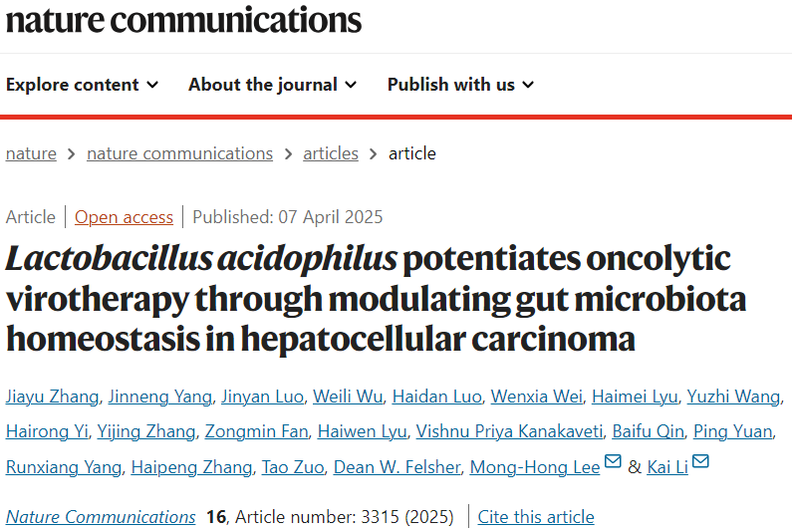Open the About the journal dropdown
The image size is (792, 532).
[x=272, y=85]
